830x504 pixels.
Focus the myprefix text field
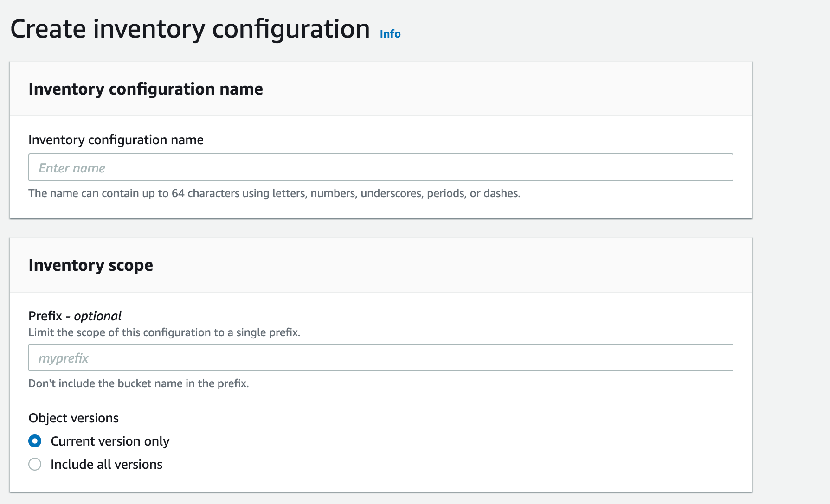pos(380,357)
